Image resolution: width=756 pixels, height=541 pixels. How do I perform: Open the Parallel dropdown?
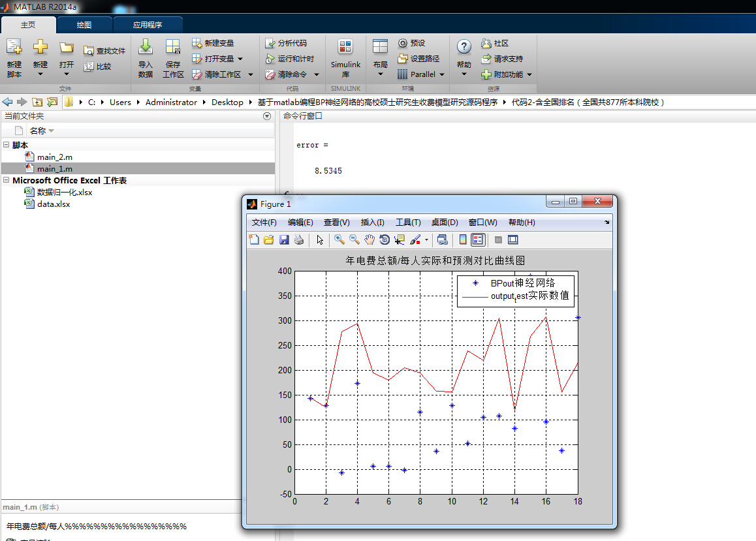click(x=441, y=74)
